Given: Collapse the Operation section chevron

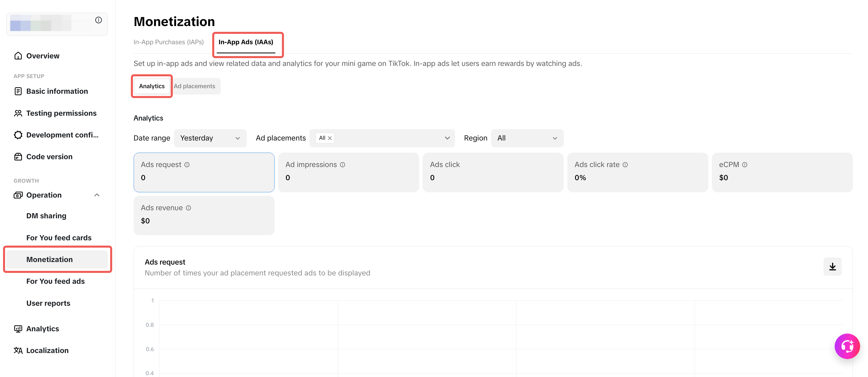Looking at the screenshot, I should 97,195.
